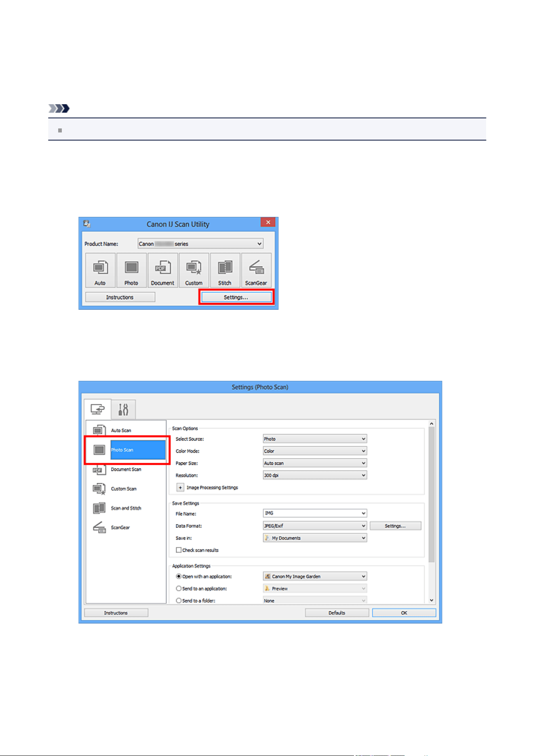
Task: Click the Photo Scan sidebar icon
Action: click(99, 450)
